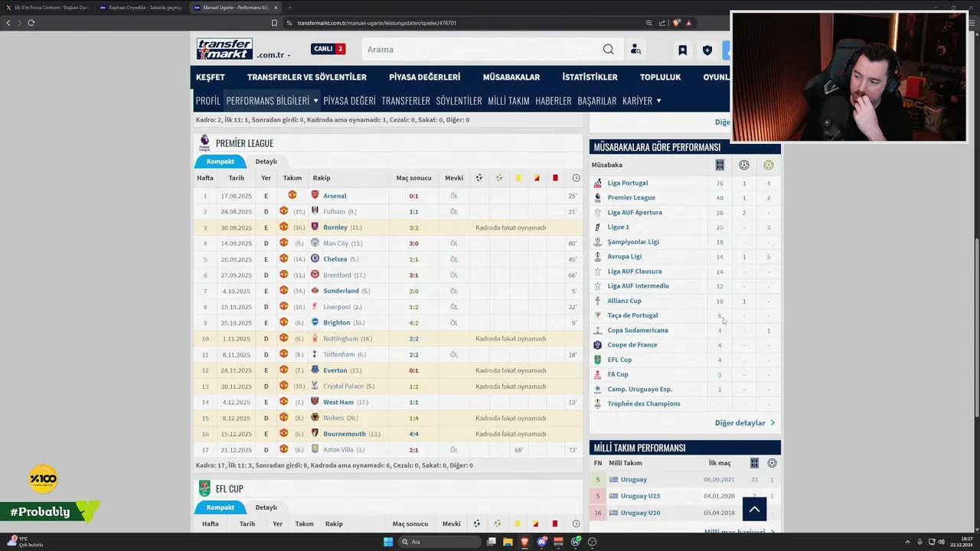Open Sunderland opponent link

point(341,291)
